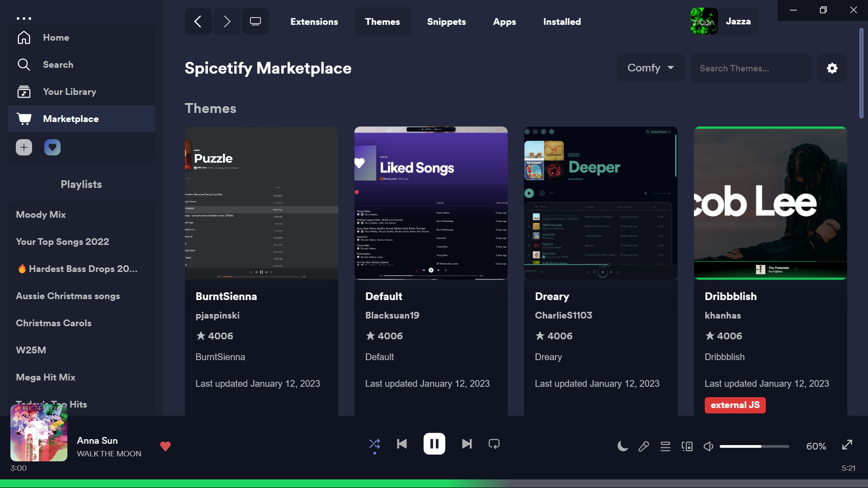Switch to the Snippets tab
The height and width of the screenshot is (488, 868).
click(446, 22)
